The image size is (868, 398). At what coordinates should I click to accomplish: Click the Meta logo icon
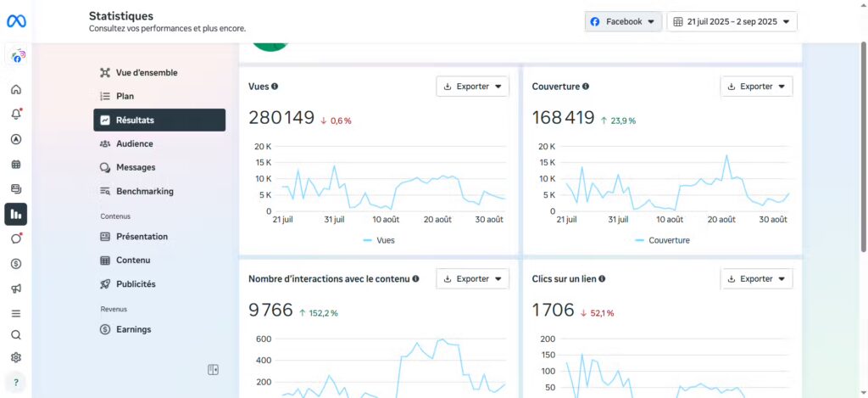point(16,21)
